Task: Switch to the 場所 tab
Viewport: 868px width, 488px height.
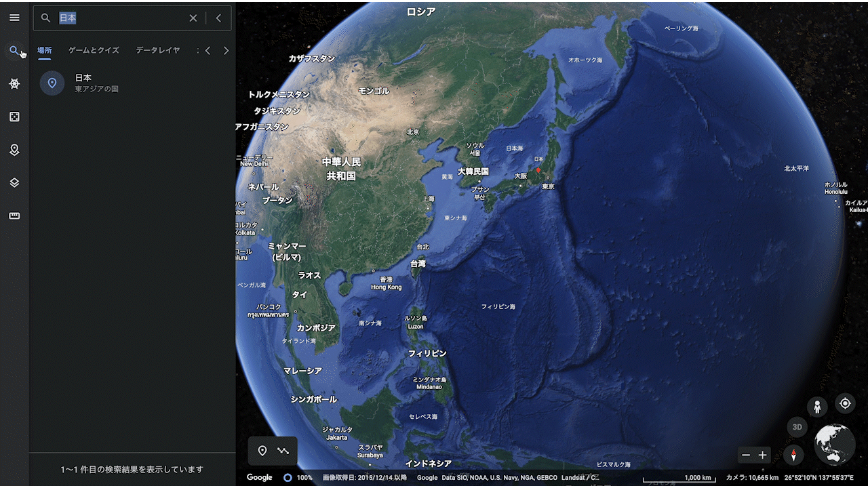Action: tap(44, 50)
